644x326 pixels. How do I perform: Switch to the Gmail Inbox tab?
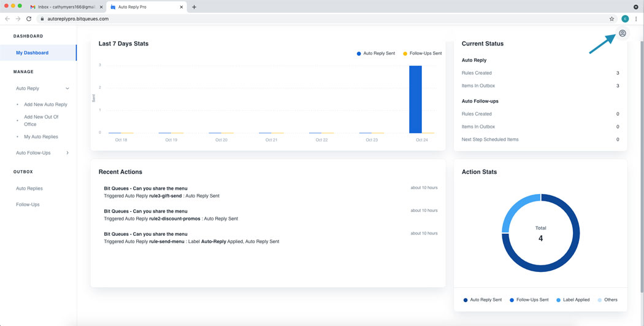[x=66, y=7]
